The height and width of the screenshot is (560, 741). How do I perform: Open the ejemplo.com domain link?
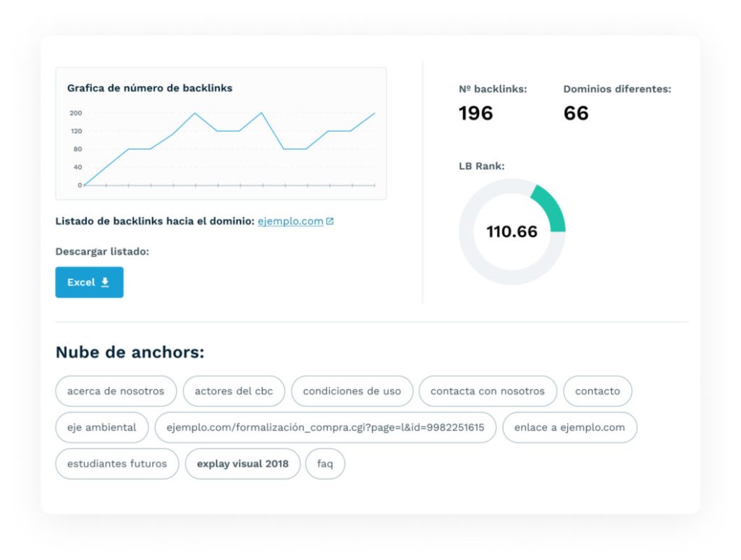coord(290,221)
